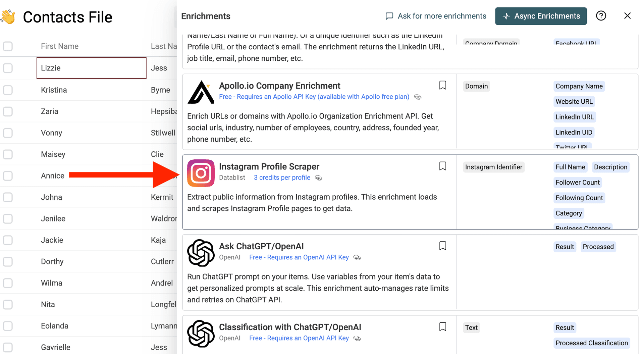Click the chat bubble beside Ask for more enrichments
644x354 pixels.
[389, 16]
